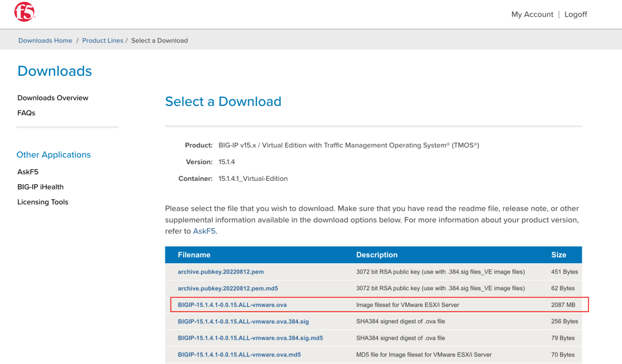Click container value 15.1.4.1_Virtual-Edition
This screenshot has height=364, width=622.
pyautogui.click(x=253, y=179)
